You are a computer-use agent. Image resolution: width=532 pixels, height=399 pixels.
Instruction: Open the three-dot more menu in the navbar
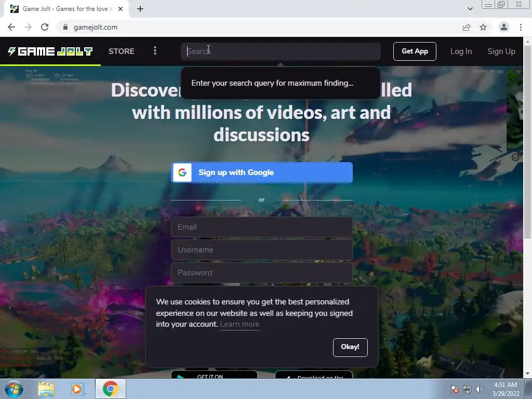pos(155,51)
